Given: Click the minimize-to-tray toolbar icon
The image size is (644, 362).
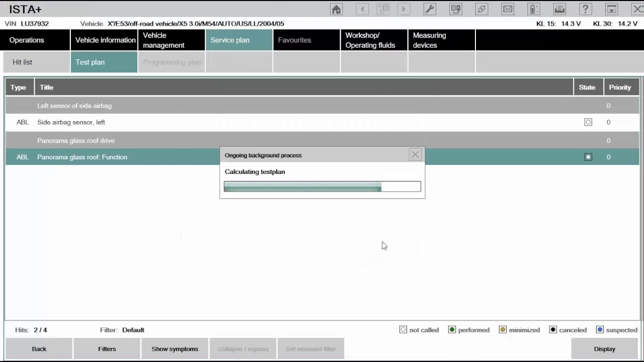Looking at the screenshot, I should pos(611,9).
